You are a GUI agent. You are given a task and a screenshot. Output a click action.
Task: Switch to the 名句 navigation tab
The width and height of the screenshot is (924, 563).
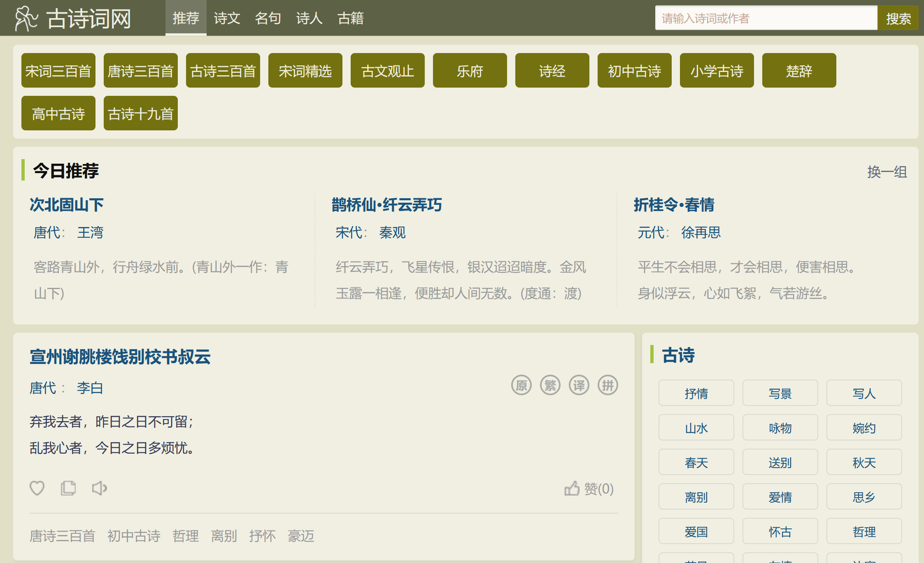[268, 18]
